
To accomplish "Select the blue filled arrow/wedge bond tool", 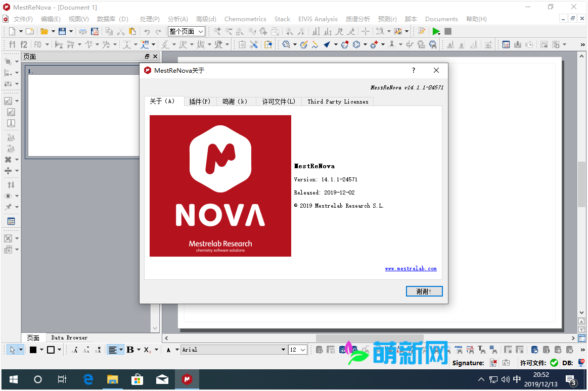I will [327, 45].
